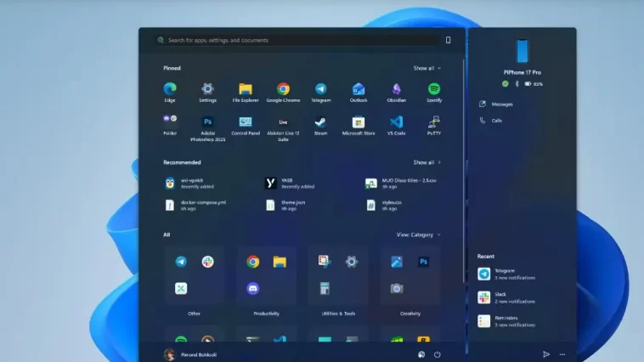Launch File Explorer from Pinned apps
The image size is (644, 362).
(x=246, y=92)
